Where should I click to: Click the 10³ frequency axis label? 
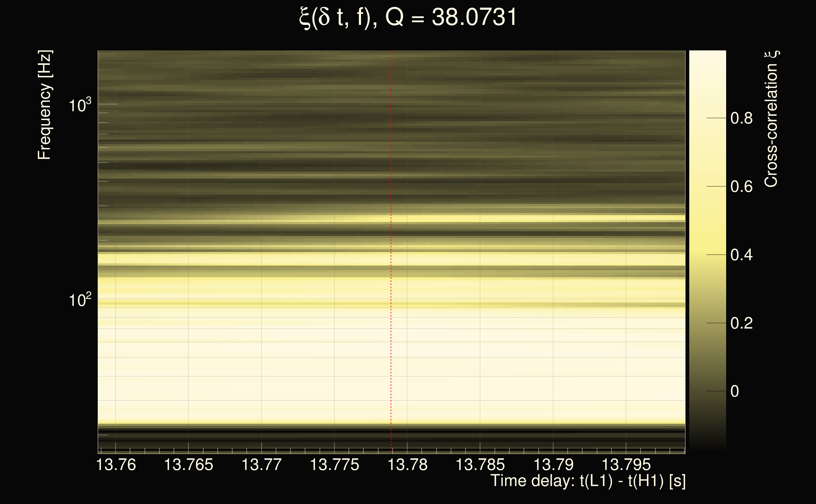click(x=79, y=106)
